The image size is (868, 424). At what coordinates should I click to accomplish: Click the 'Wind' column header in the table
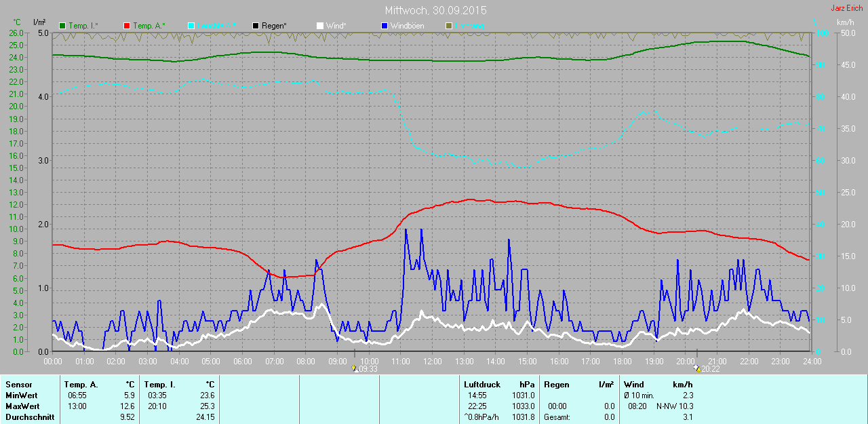click(x=634, y=385)
